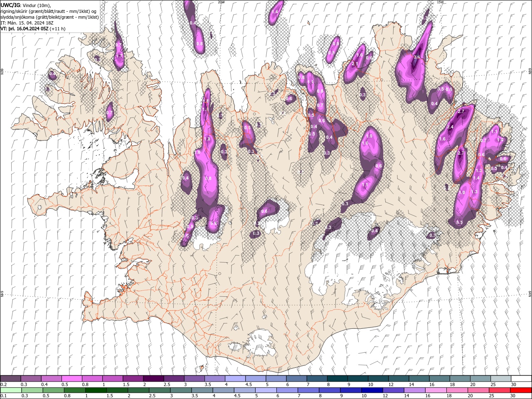532x399 pixels.
Task: Click the '2.4' precipitation value on the map
Action: 450,127
